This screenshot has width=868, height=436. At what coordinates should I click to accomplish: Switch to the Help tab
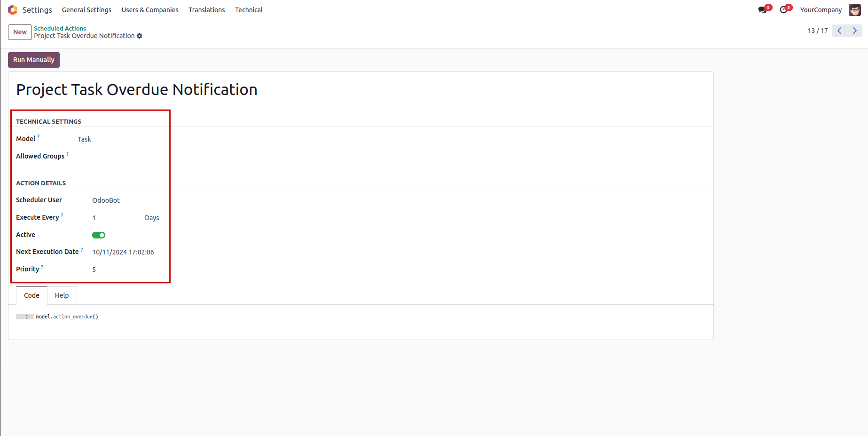tap(62, 295)
